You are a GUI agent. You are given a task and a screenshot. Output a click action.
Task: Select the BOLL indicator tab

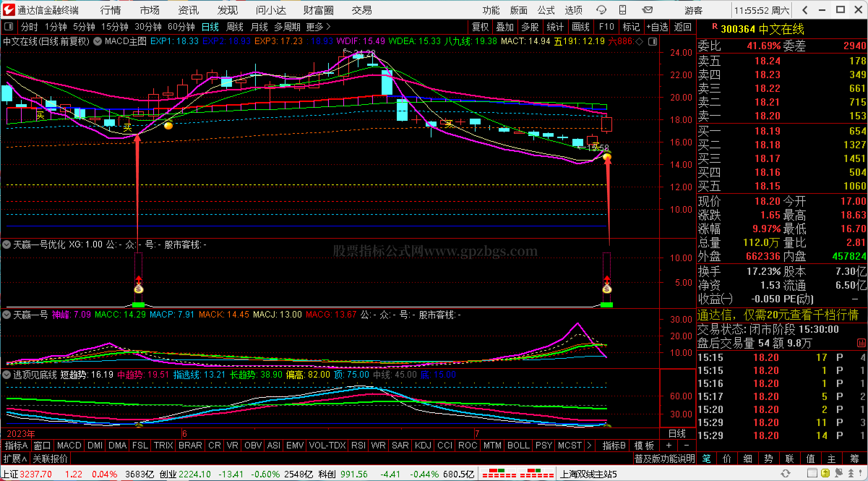[x=519, y=445]
